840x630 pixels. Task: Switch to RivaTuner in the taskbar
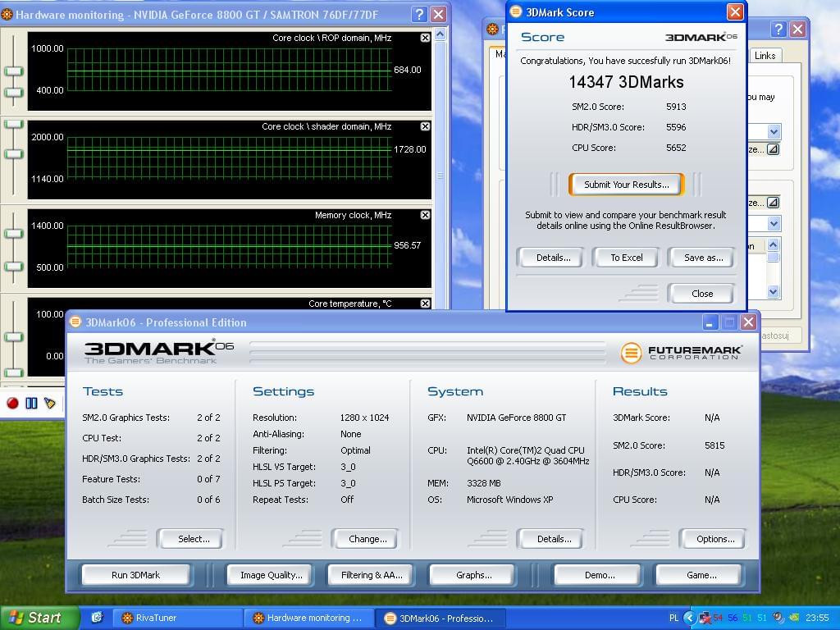click(x=178, y=618)
